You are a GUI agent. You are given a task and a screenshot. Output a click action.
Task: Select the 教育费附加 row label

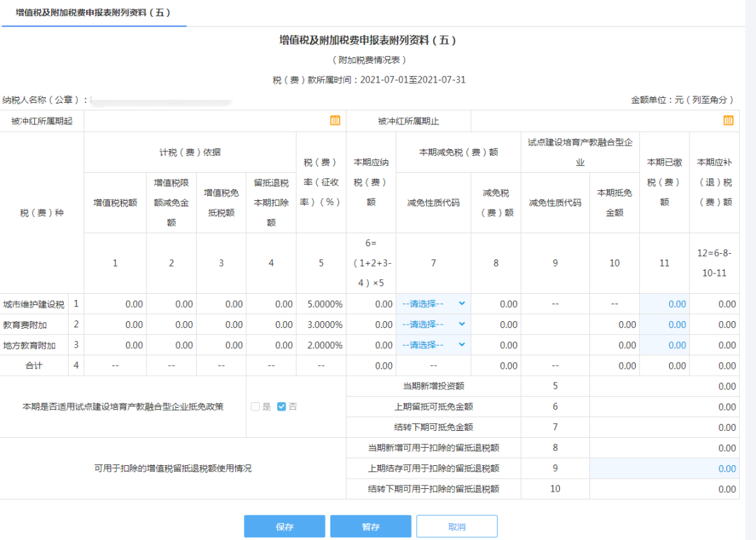pyautogui.click(x=25, y=325)
